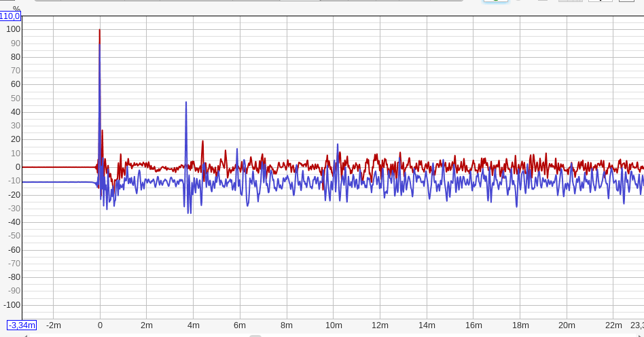Click the -100 label on the percent axis

pyautogui.click(x=12, y=305)
